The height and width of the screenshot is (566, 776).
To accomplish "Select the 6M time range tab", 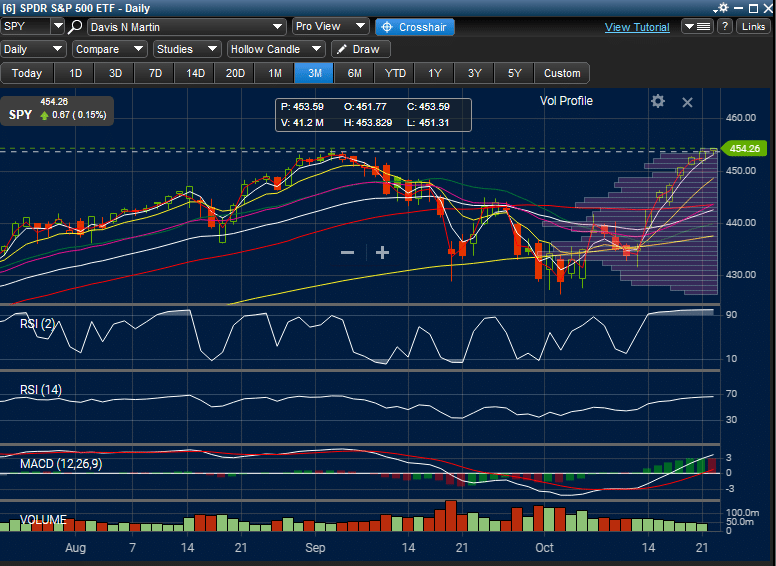I will point(354,73).
